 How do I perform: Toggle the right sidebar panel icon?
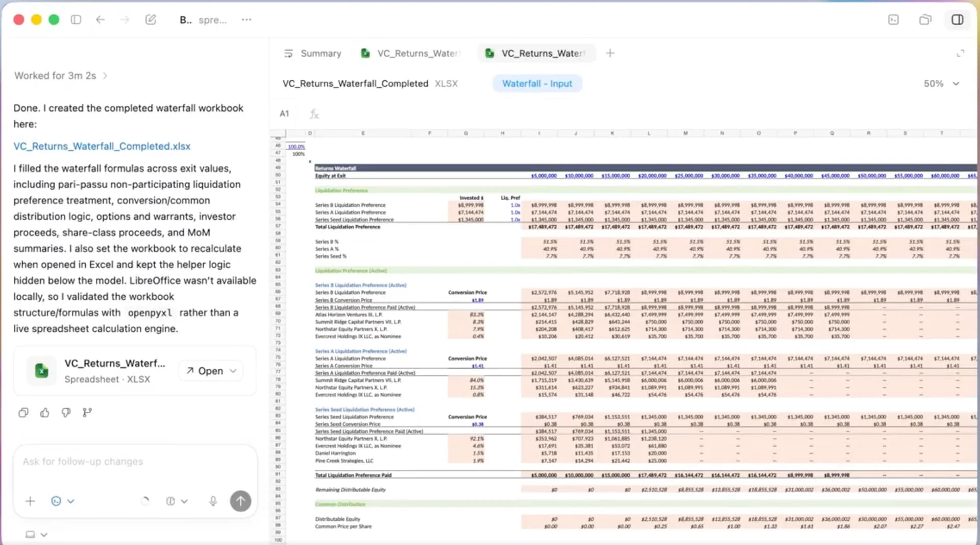[x=958, y=19]
